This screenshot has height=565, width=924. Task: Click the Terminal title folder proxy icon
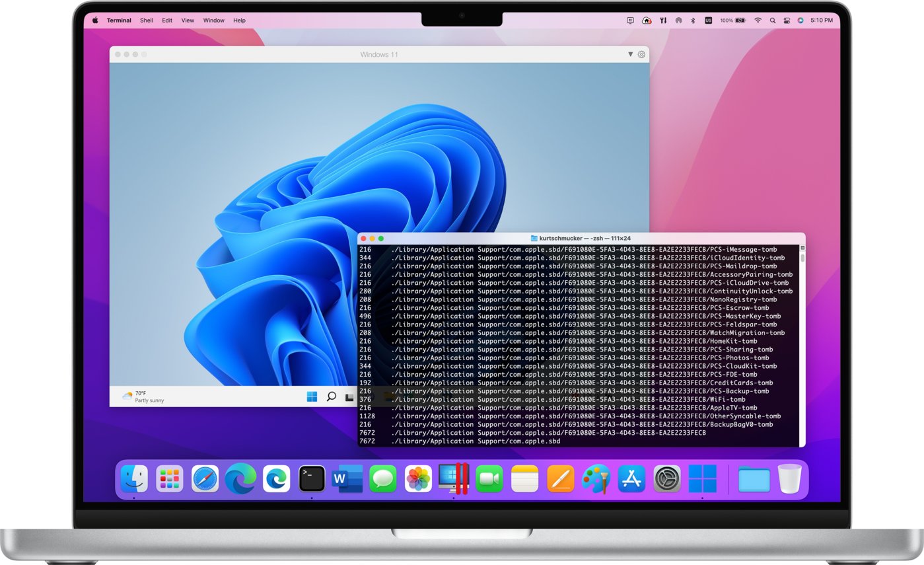coord(534,238)
